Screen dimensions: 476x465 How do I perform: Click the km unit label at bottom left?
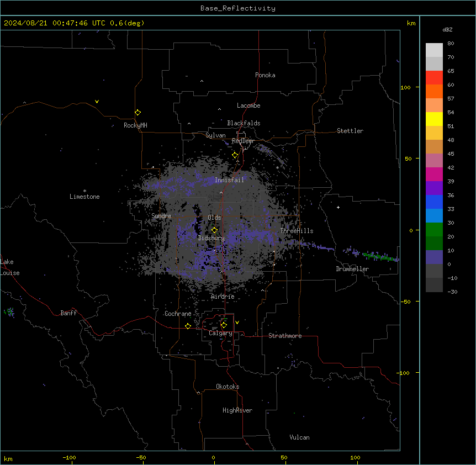pos(8,459)
